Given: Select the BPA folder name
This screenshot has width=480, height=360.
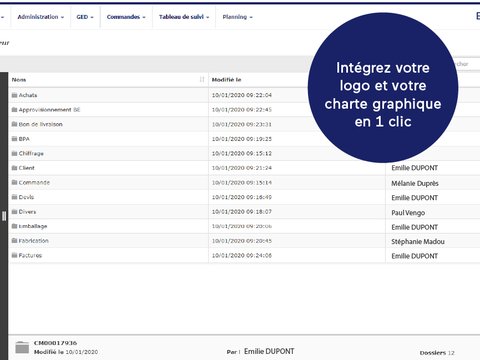Looking at the screenshot, I should tap(24, 139).
